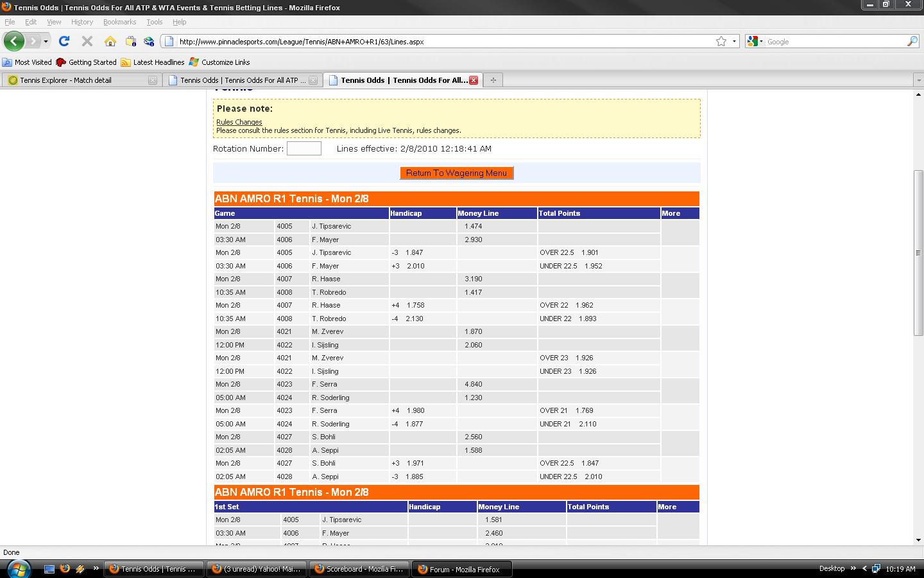Select F. Mayer money line 2.930
Viewport: 924px width, 578px height.
tap(474, 240)
